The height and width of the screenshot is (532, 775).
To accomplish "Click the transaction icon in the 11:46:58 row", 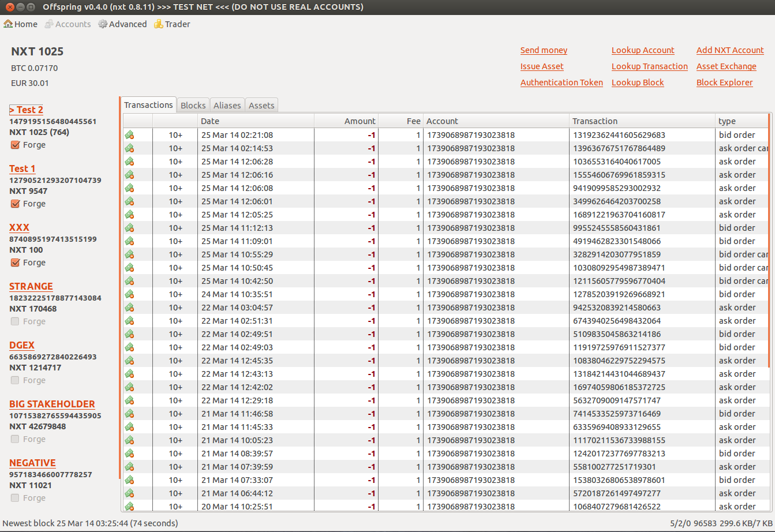I will (x=129, y=414).
